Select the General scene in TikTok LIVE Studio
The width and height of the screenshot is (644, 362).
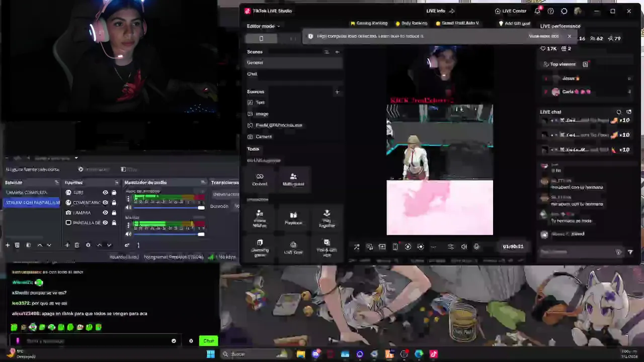(x=294, y=63)
